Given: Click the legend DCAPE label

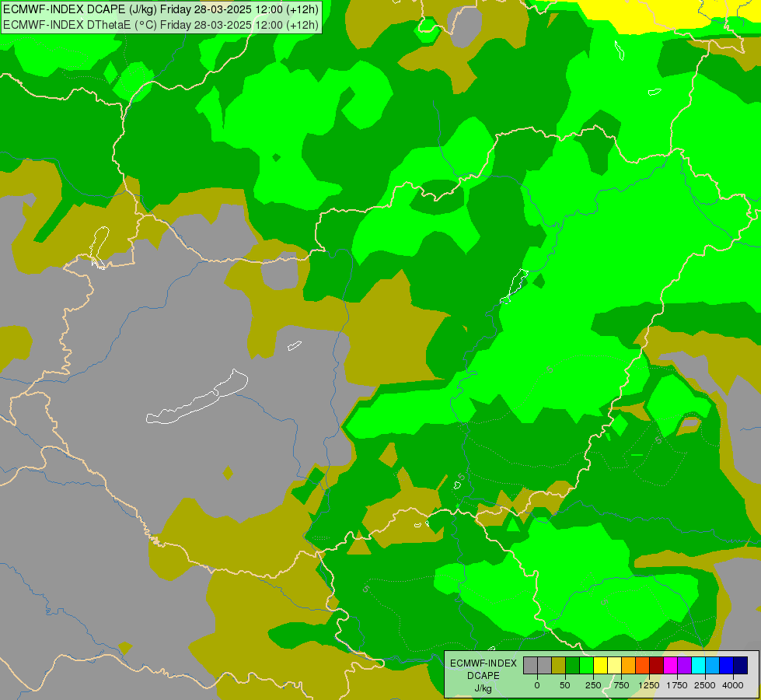Looking at the screenshot, I should coord(483,676).
